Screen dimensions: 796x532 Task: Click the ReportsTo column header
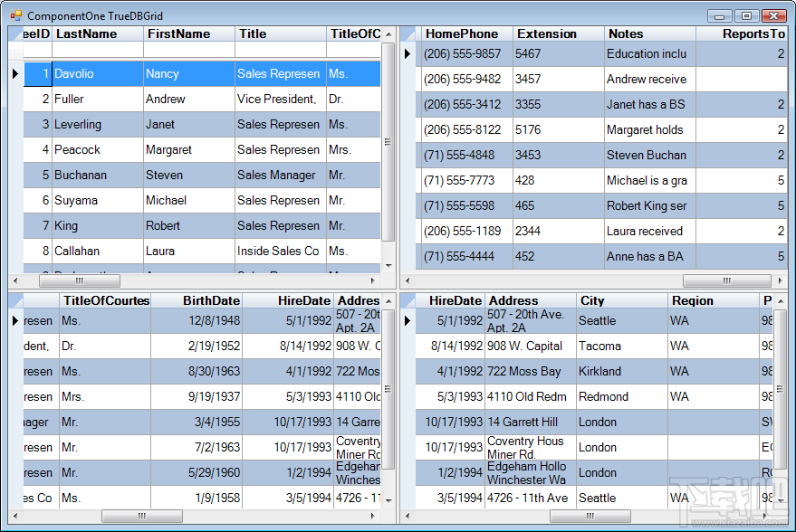coord(742,34)
